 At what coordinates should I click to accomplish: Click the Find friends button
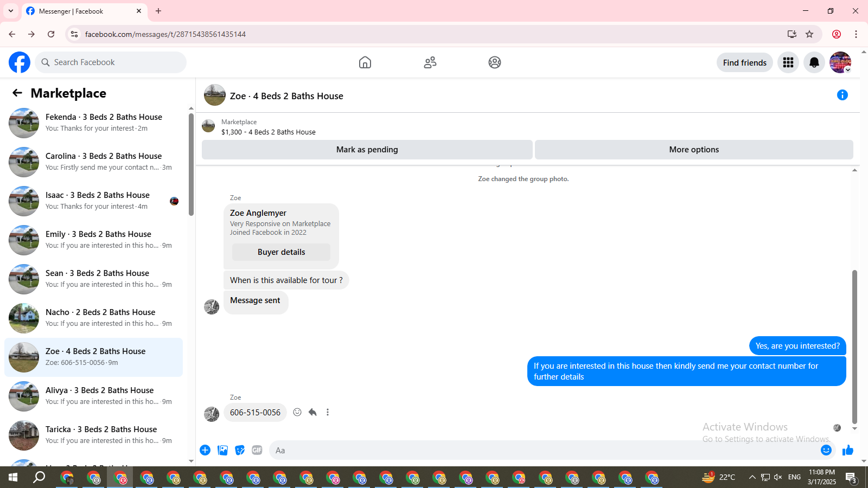click(x=745, y=62)
